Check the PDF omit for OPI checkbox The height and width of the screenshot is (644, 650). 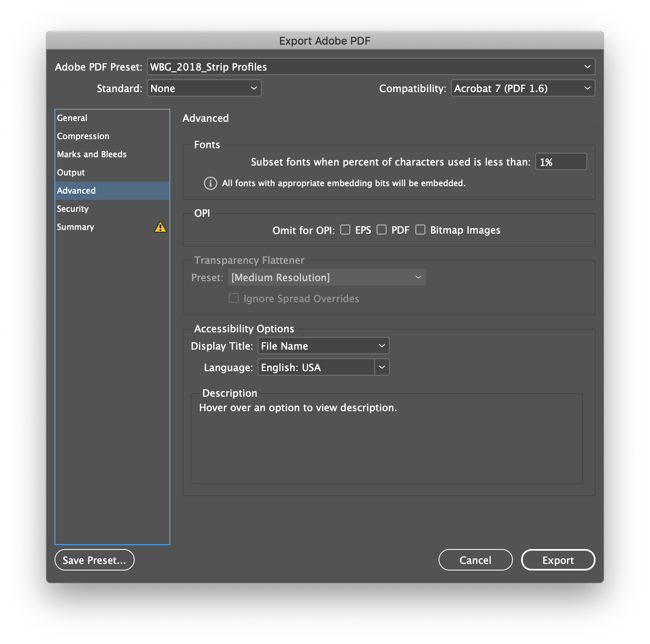click(x=382, y=230)
